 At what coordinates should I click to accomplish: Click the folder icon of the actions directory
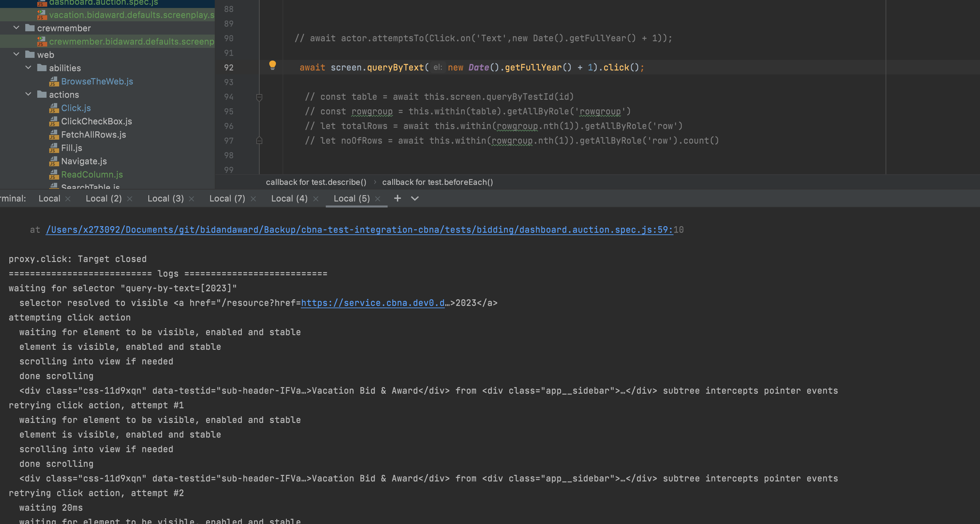pos(42,94)
